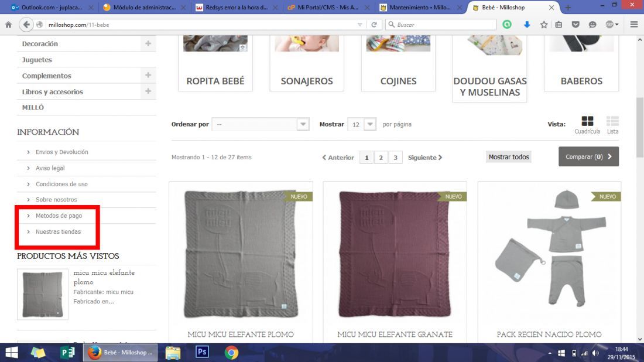644x362 pixels.
Task: Go to Firefox home page icon
Action: [x=8, y=25]
